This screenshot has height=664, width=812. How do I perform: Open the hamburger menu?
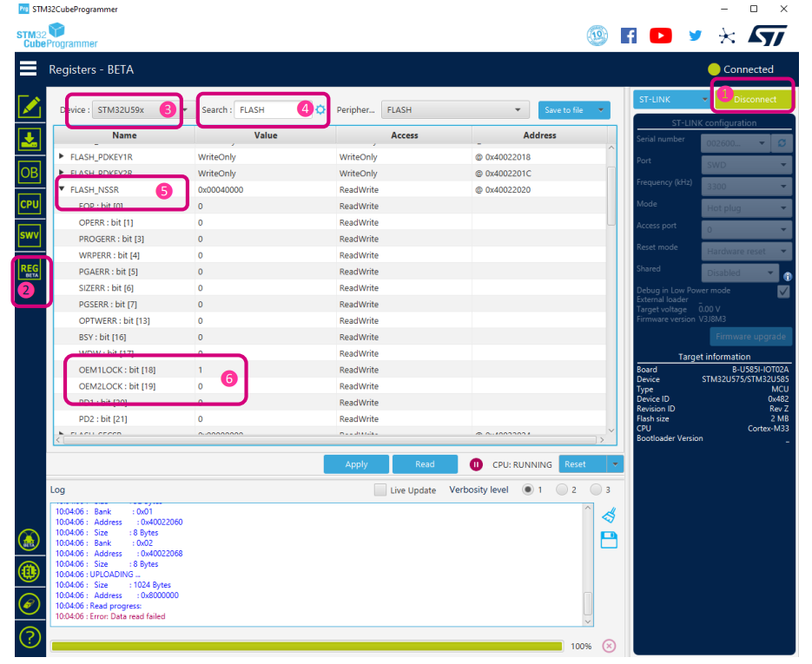coord(29,69)
